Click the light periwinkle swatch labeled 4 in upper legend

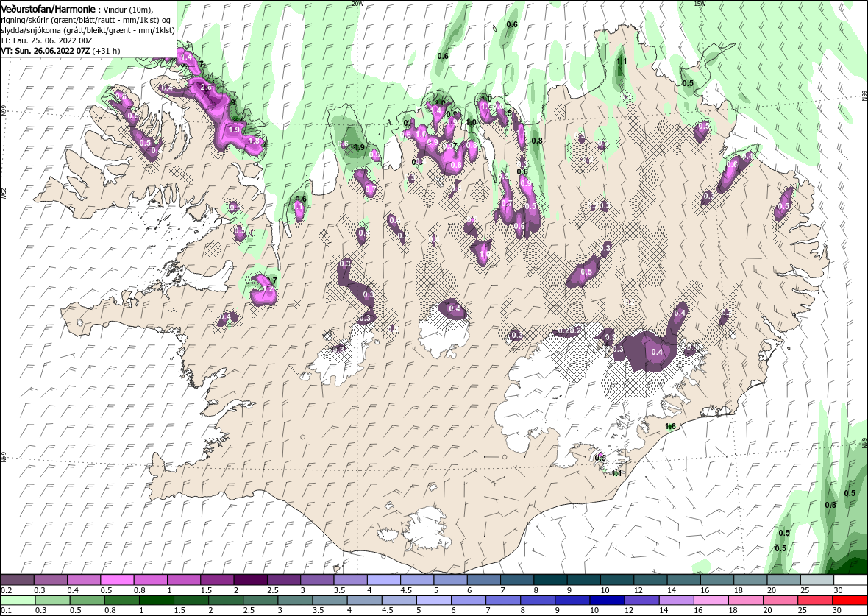point(384,580)
